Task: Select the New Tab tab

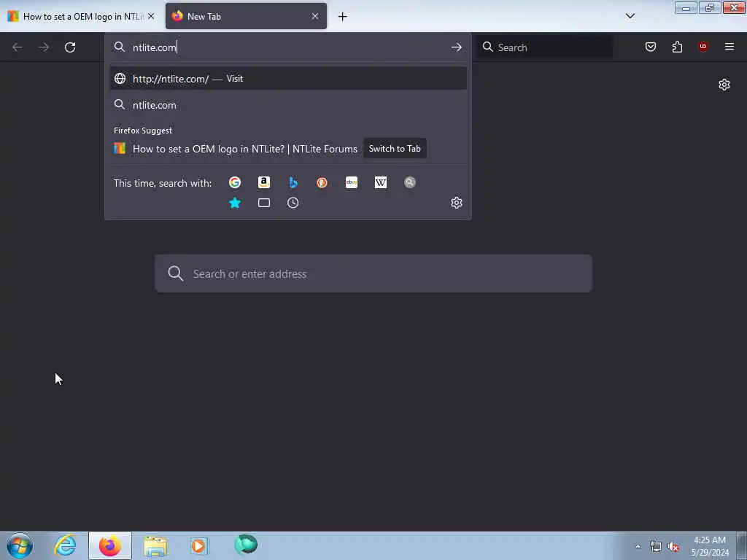Action: click(x=246, y=16)
